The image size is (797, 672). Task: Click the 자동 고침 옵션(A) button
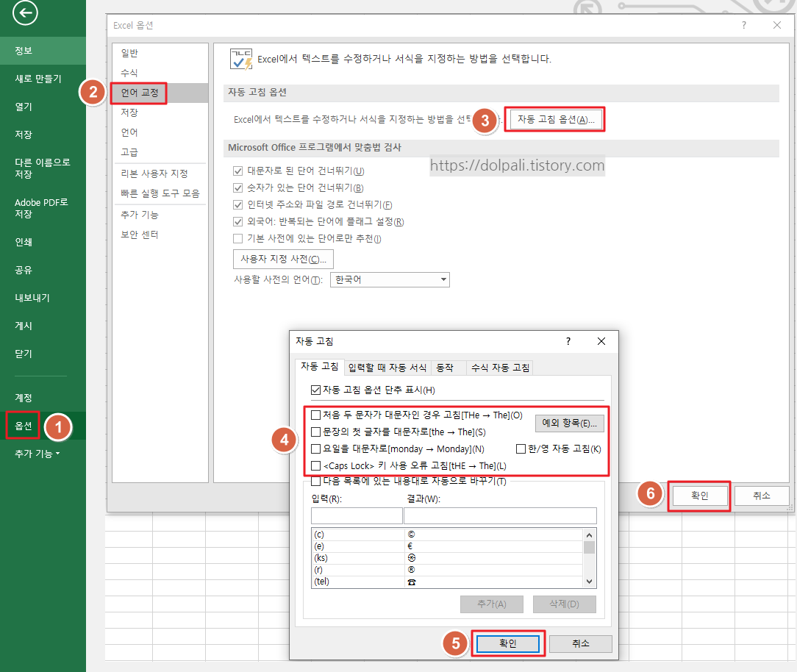point(554,119)
